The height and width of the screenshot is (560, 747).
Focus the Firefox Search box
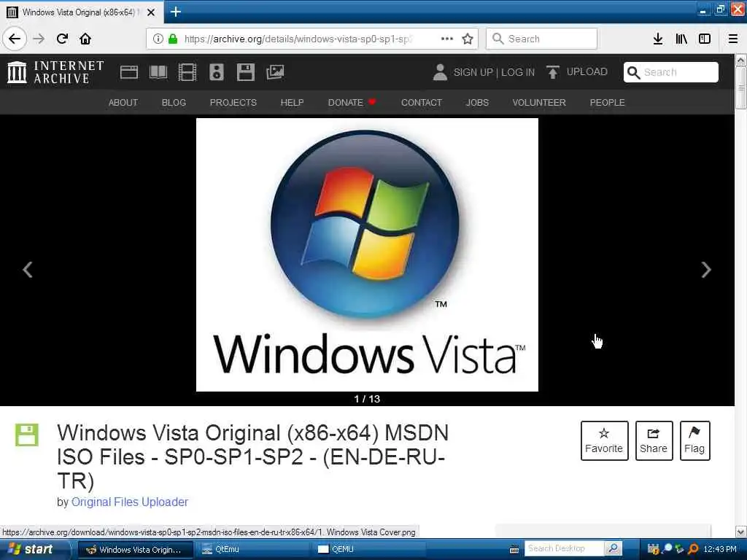point(541,39)
